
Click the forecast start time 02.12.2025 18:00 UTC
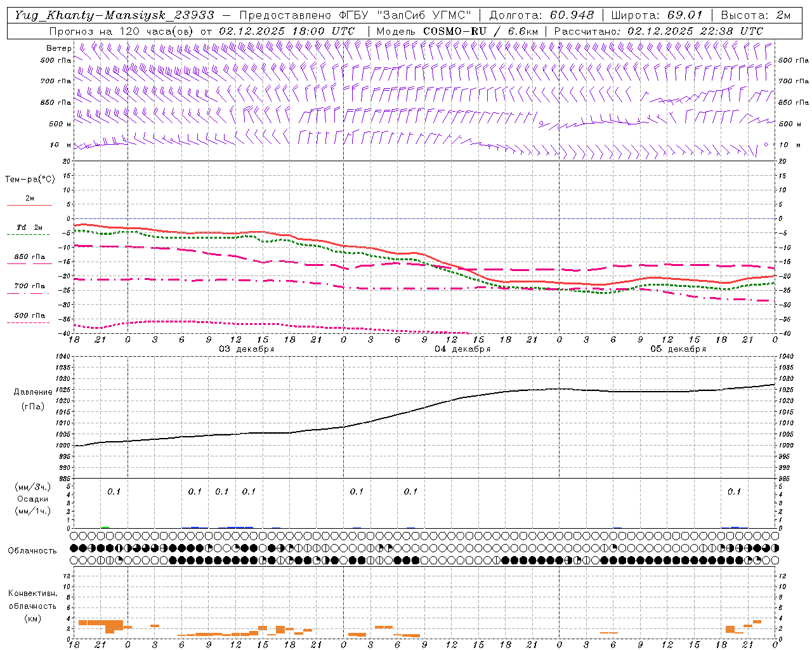[x=287, y=31]
